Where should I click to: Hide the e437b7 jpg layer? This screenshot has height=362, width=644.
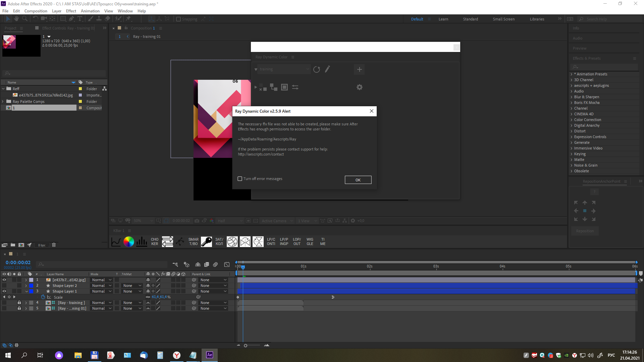4,280
